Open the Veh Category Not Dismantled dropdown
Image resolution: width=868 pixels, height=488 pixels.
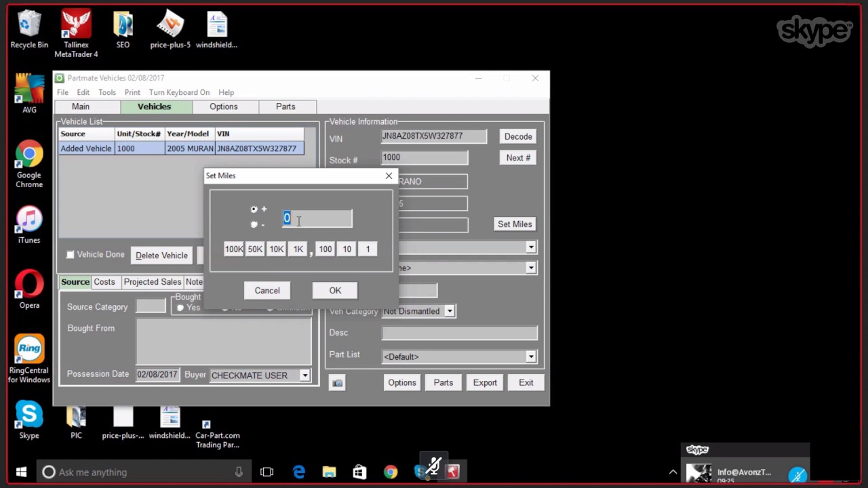coord(448,311)
